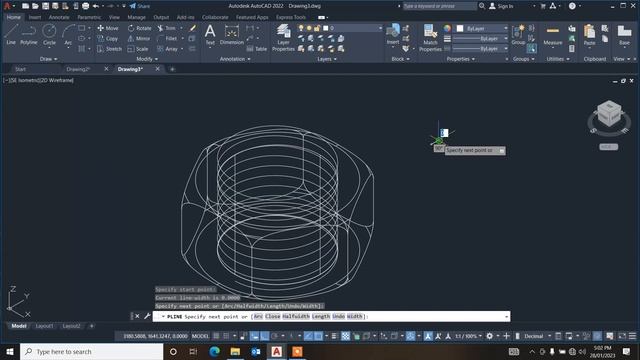The height and width of the screenshot is (360, 640).
Task: Click the Arc option in command line
Action: 258,316
